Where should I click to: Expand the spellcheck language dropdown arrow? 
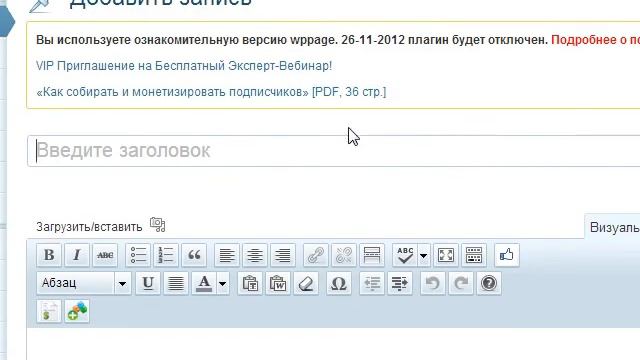point(424,256)
